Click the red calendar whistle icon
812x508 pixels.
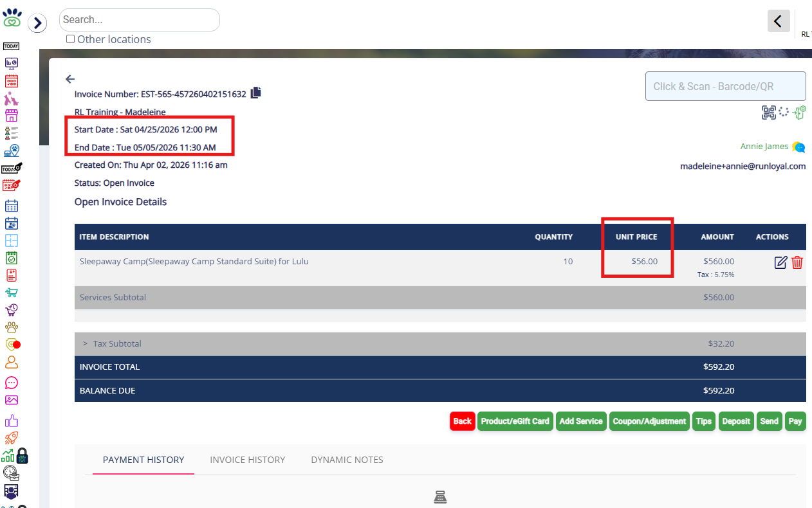coord(12,185)
